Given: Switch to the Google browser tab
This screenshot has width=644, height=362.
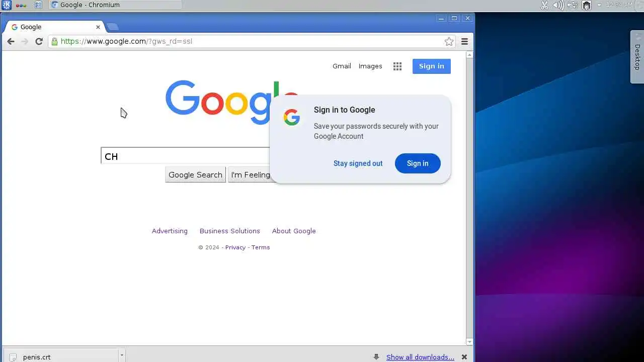Looking at the screenshot, I should coord(54,27).
